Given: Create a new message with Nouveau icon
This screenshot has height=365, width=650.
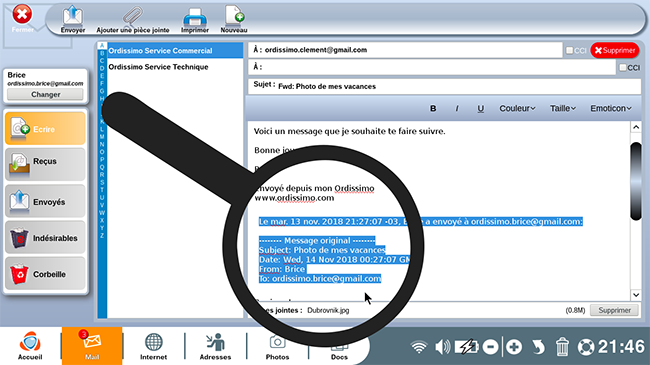Looking at the screenshot, I should pyautogui.click(x=234, y=19).
